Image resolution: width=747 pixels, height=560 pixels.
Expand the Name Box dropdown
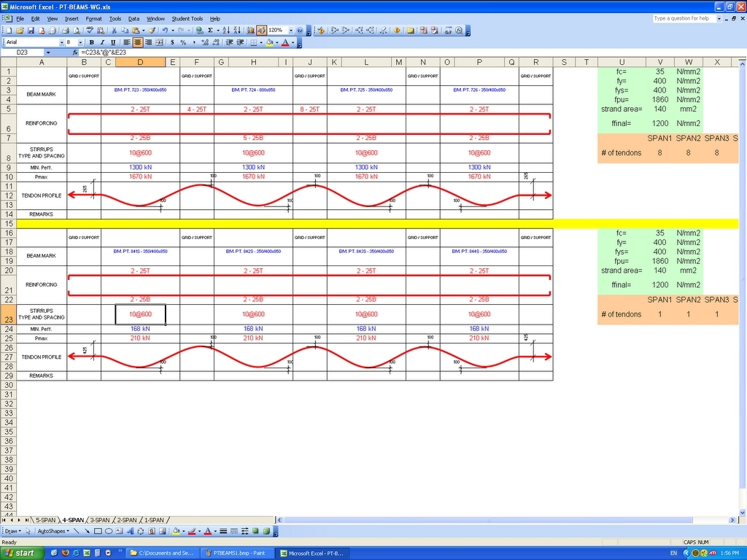(48, 52)
